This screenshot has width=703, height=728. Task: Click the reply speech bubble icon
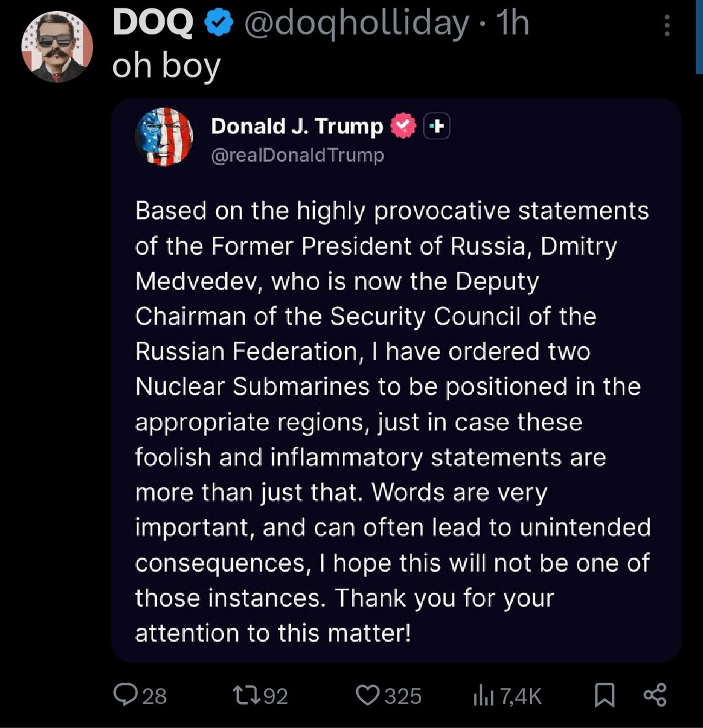click(124, 695)
